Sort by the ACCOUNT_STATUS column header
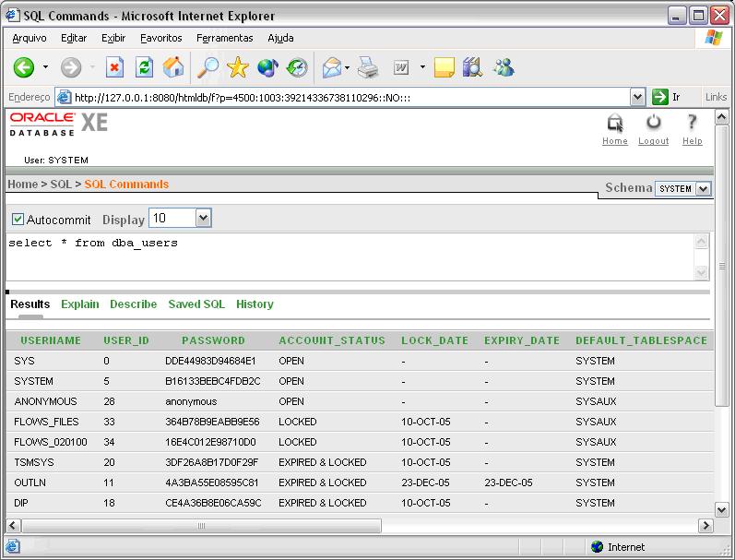The image size is (735, 560). (x=332, y=340)
